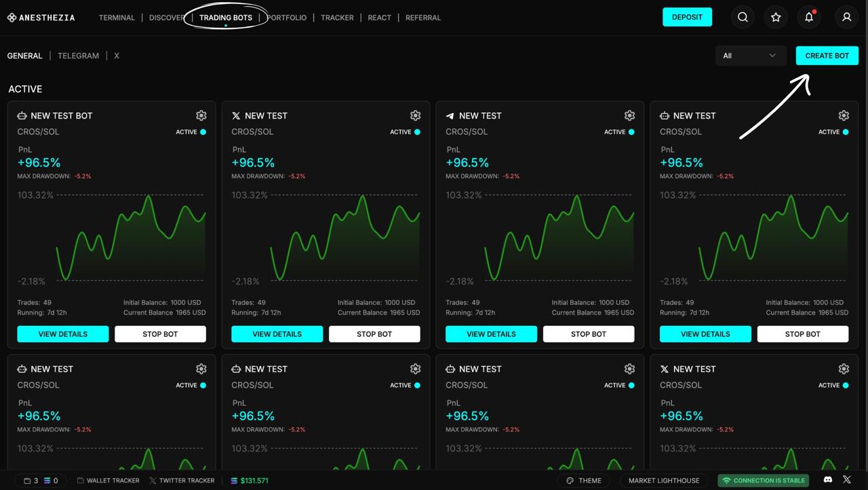Screen dimensions: 868x490
Task: Select the TELEGRAM sub-tab
Action: tap(78, 56)
